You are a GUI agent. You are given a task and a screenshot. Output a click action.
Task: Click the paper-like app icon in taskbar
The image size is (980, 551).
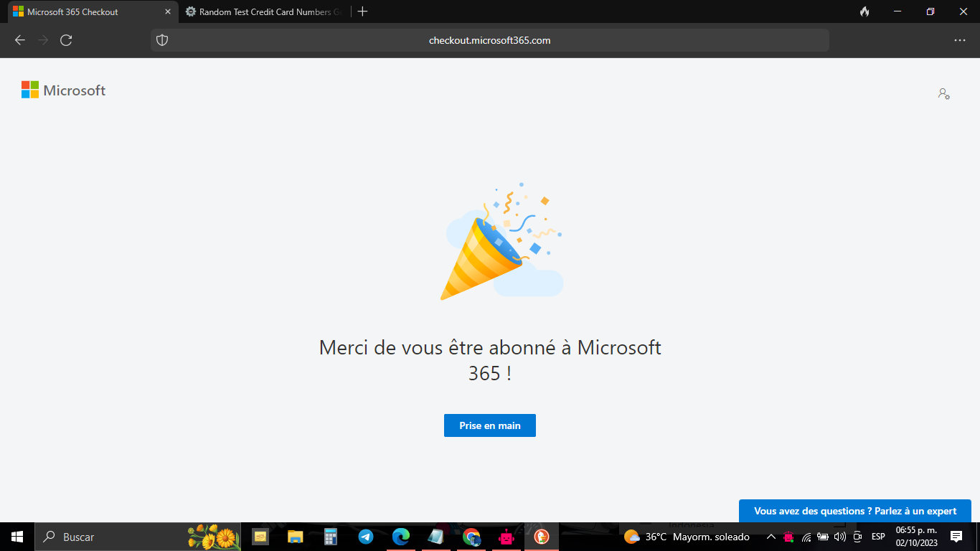click(436, 537)
